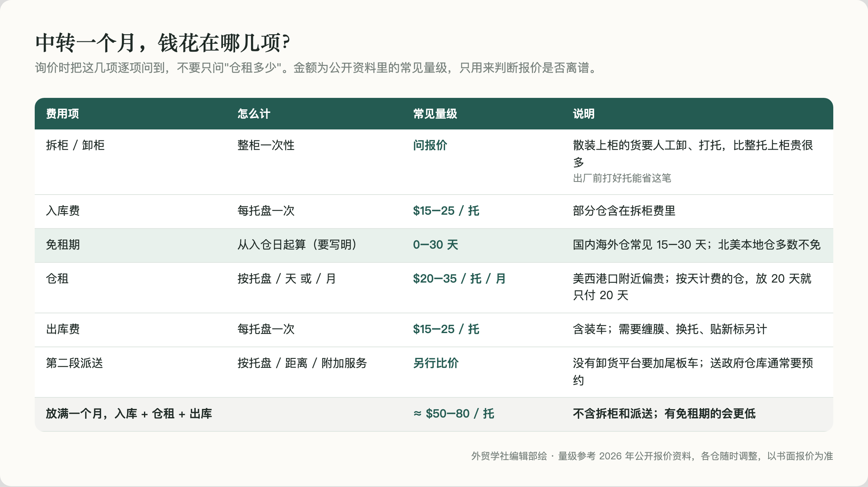Click the '没有卸货平台要加尾板车' description
This screenshot has width=868, height=487.
693,371
